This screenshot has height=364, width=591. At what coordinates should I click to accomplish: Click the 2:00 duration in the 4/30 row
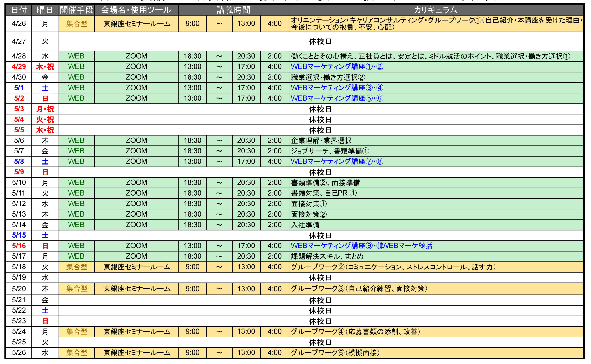coord(275,77)
